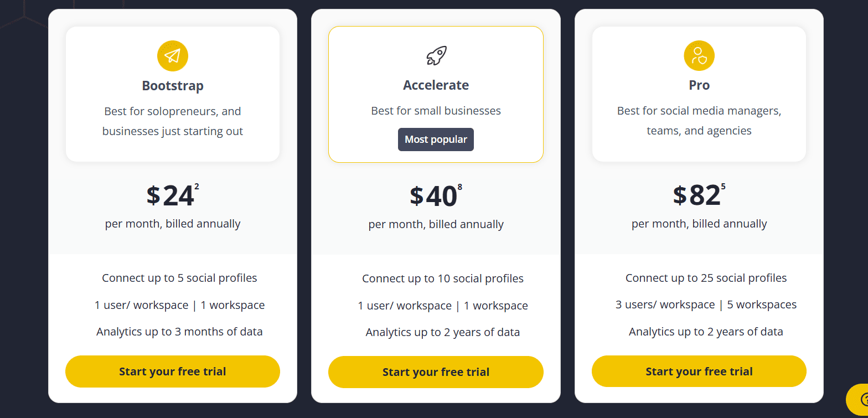Click the Accelerate plan header card
This screenshot has width=868, height=418.
(x=436, y=94)
